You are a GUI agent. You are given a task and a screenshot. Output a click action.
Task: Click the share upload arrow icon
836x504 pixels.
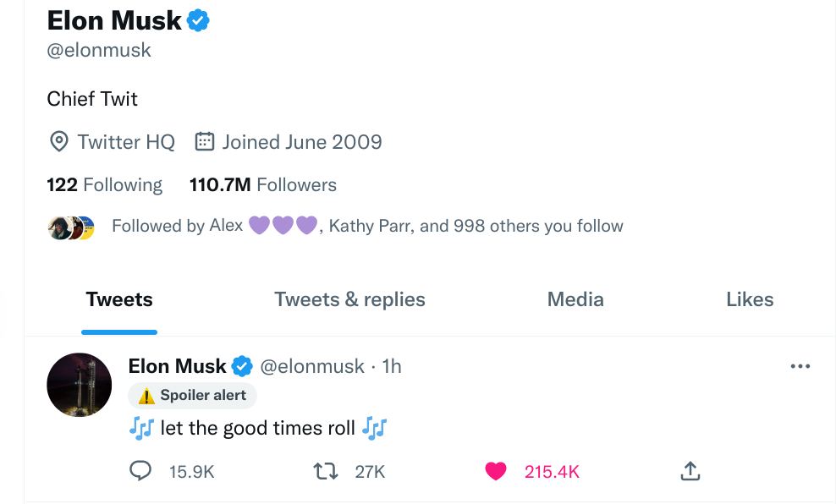690,471
